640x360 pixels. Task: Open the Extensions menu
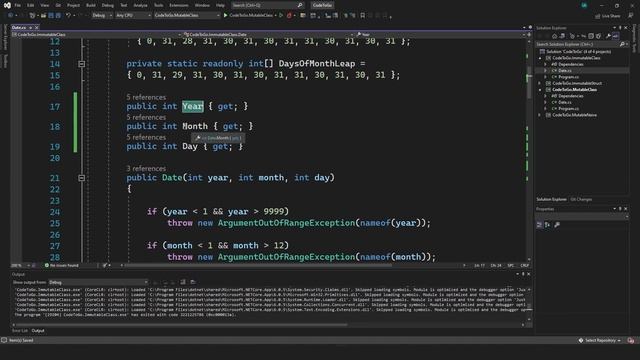pyautogui.click(x=179, y=5)
